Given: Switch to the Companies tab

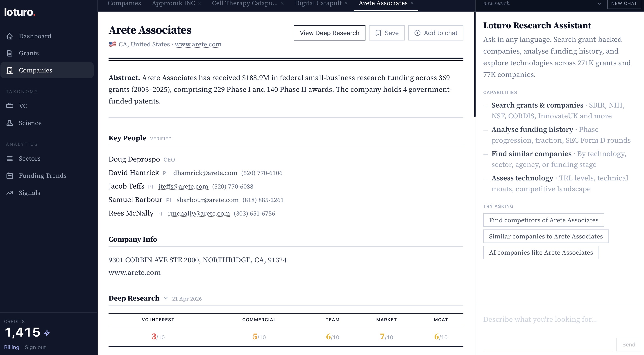Looking at the screenshot, I should pos(124,3).
